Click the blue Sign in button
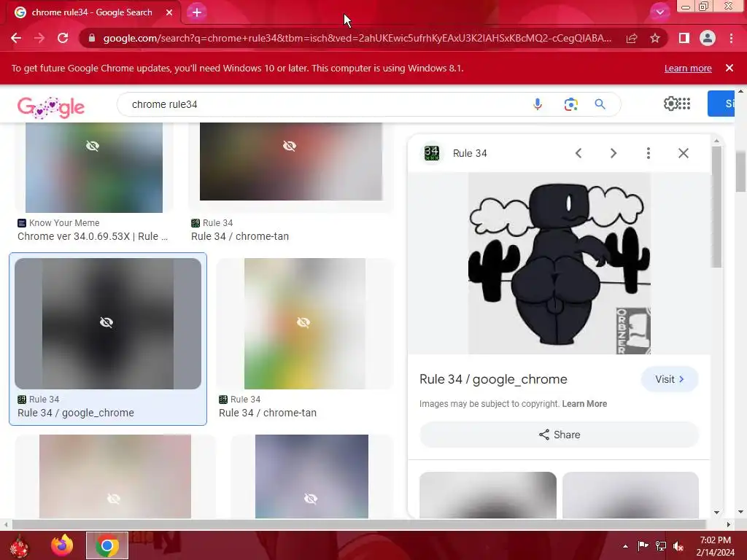 coord(721,104)
